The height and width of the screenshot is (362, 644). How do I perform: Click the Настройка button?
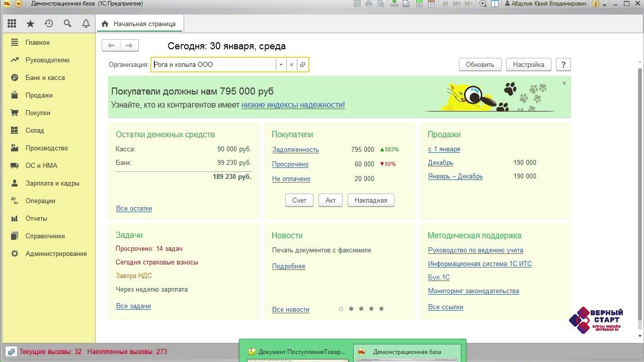(x=528, y=64)
